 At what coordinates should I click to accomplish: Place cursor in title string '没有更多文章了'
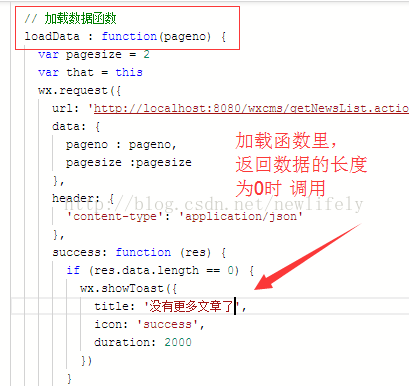pyautogui.click(x=192, y=306)
